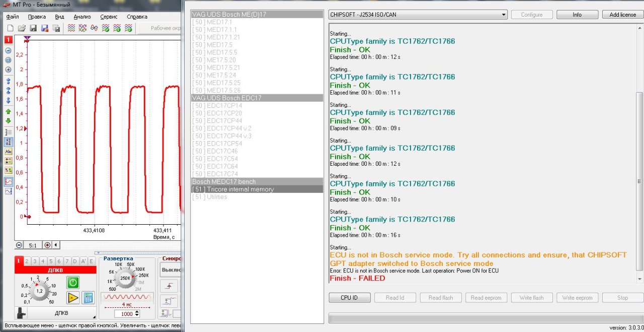Image resolution: width=644 pixels, height=332 pixels.
Task: Open the ДПКВ sensor preset dropdown
Action: pos(61,313)
